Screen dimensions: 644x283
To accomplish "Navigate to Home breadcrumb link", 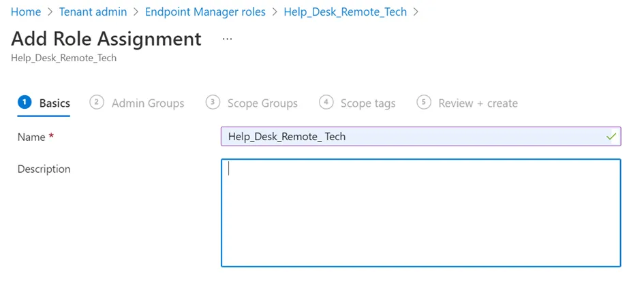I will [x=26, y=12].
